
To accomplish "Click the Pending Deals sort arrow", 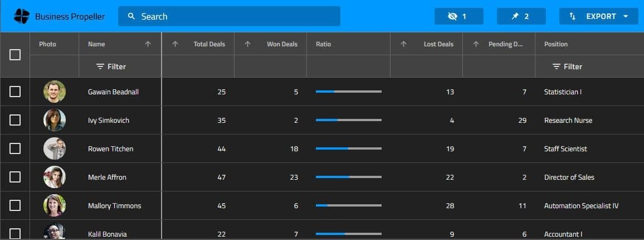I will [476, 44].
